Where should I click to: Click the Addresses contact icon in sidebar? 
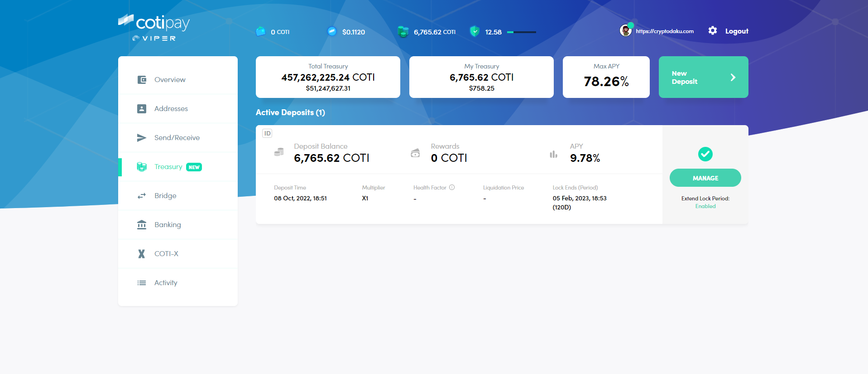coord(142,109)
